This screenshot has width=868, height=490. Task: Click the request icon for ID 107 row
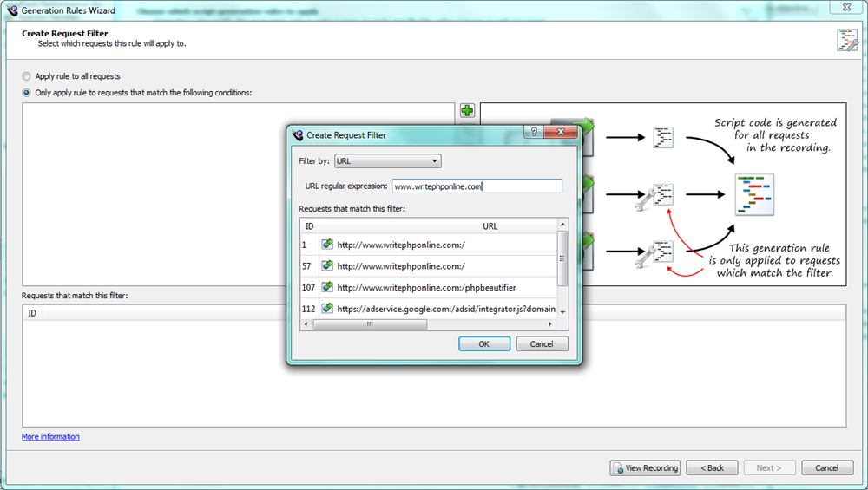(327, 287)
